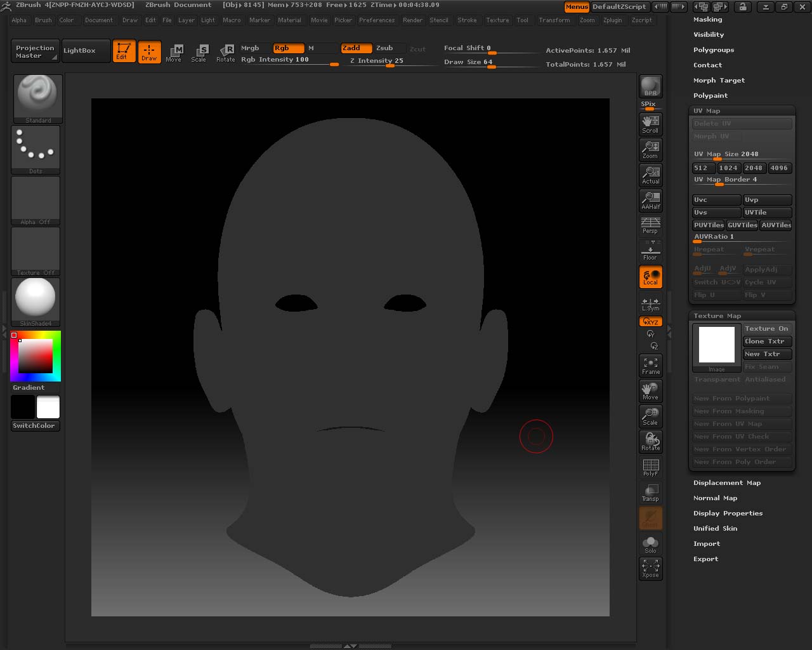Activate the Rotate tool in top toolbar
This screenshot has width=812, height=650.
point(225,53)
